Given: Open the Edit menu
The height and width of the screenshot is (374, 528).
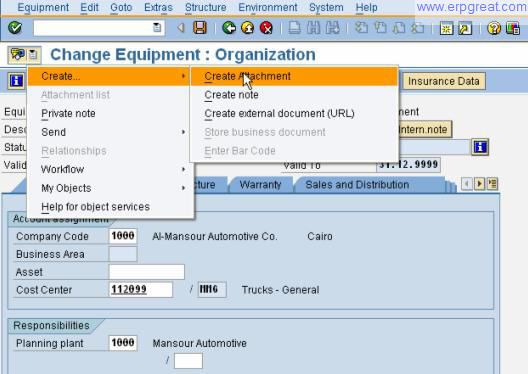Looking at the screenshot, I should pos(89,7).
